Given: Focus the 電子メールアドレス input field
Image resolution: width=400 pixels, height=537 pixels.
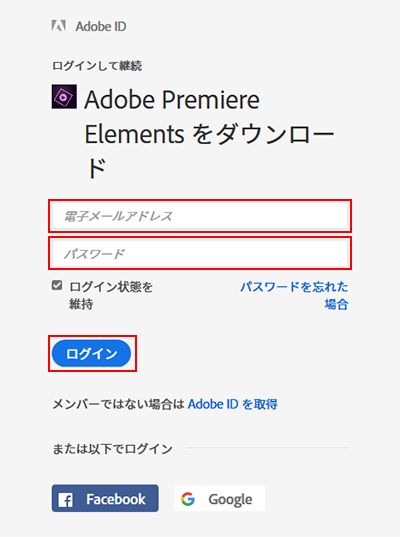Looking at the screenshot, I should click(x=200, y=216).
